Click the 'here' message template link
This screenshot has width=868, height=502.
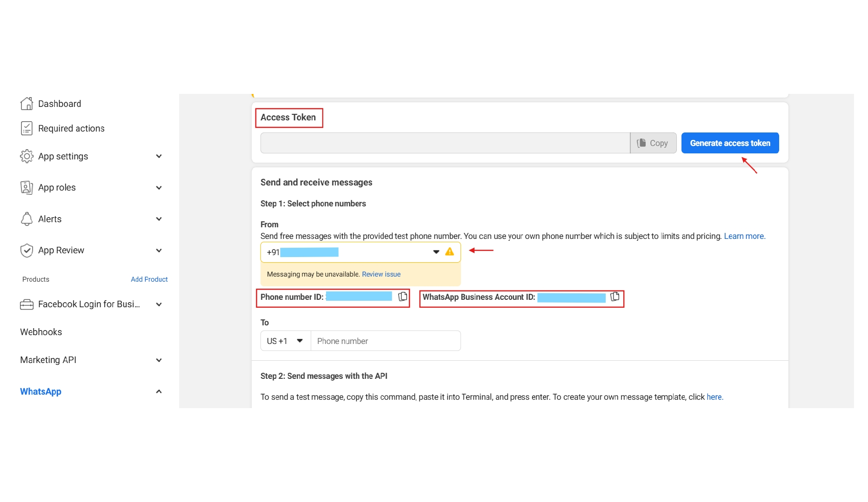(x=714, y=397)
